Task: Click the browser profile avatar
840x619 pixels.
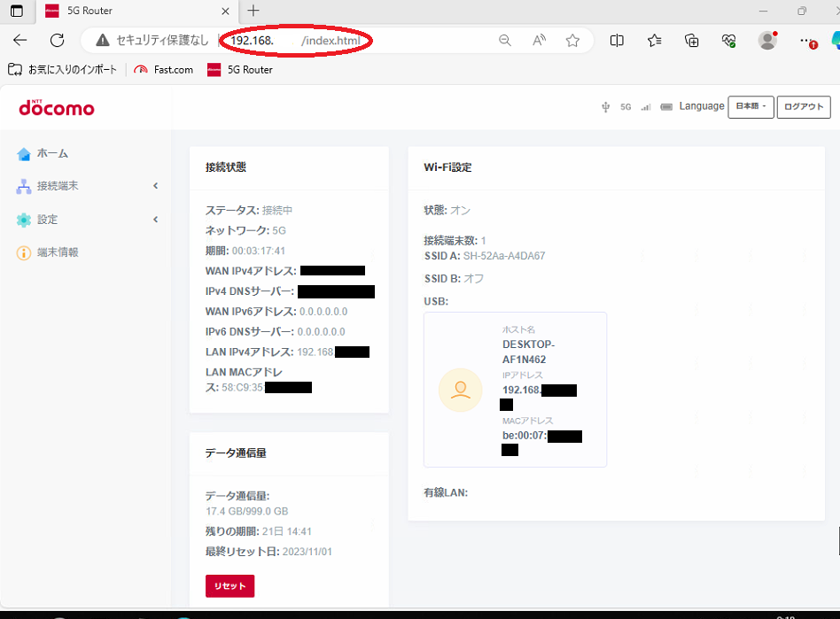Action: pyautogui.click(x=767, y=41)
